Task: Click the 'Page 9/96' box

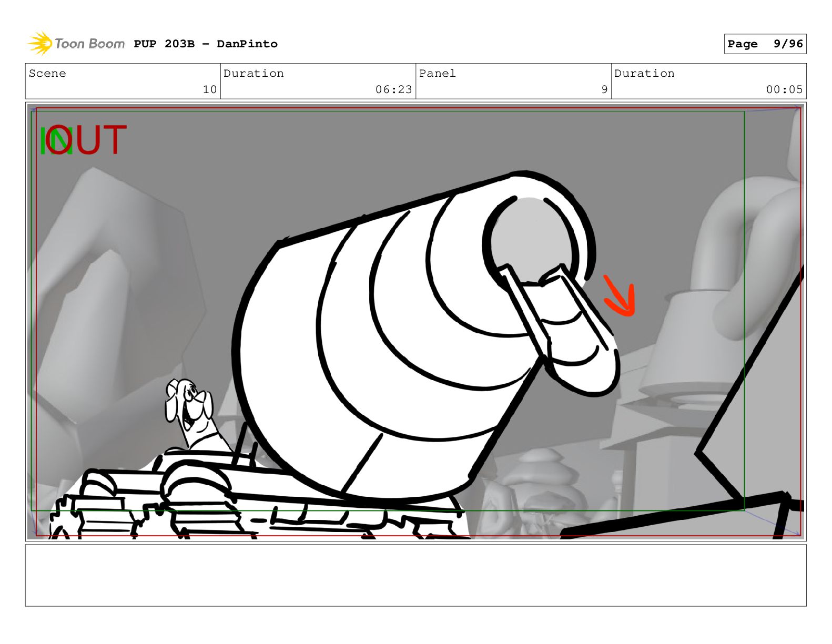Action: (765, 44)
